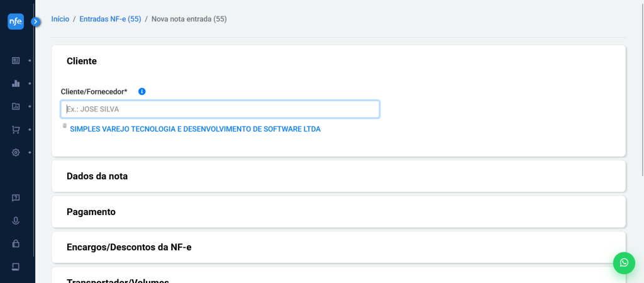Select SIMPLES VAREJO TECNOLOGIA supplier suggestion
This screenshot has width=644, height=283.
click(195, 129)
